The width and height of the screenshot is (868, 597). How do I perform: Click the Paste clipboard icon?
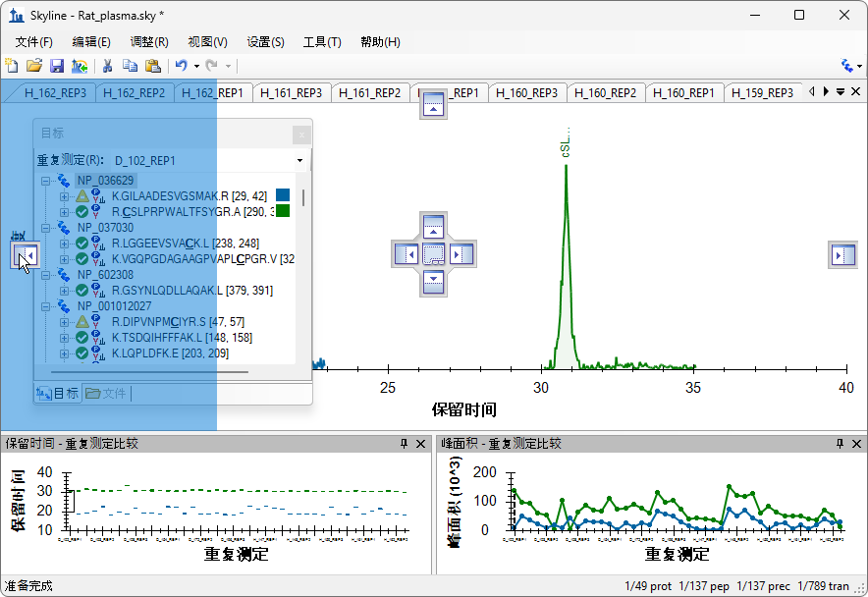153,66
